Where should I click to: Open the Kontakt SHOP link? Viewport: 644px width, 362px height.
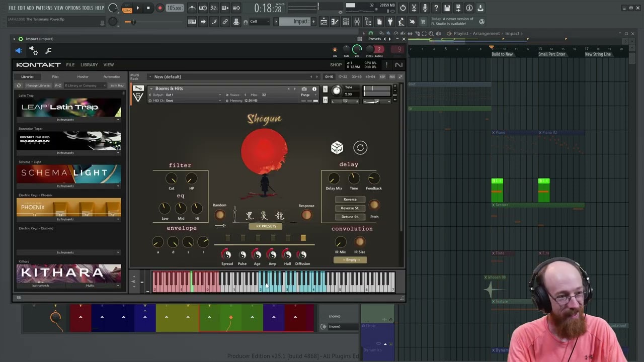click(x=336, y=64)
